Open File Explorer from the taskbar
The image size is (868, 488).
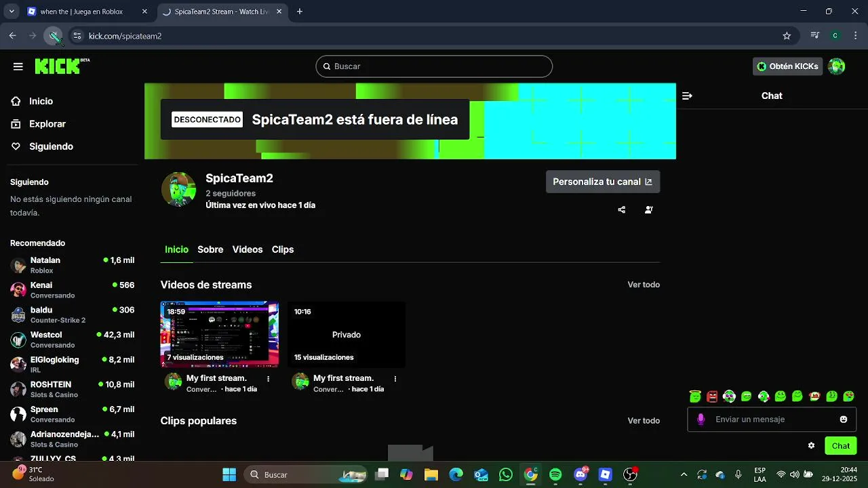tap(431, 474)
